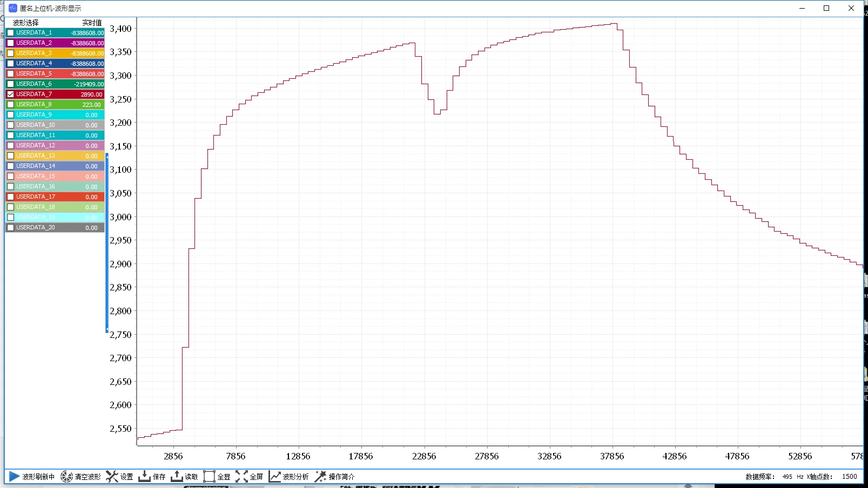Open 设置 settings from the toolbar
The image size is (868, 488).
[x=120, y=477]
